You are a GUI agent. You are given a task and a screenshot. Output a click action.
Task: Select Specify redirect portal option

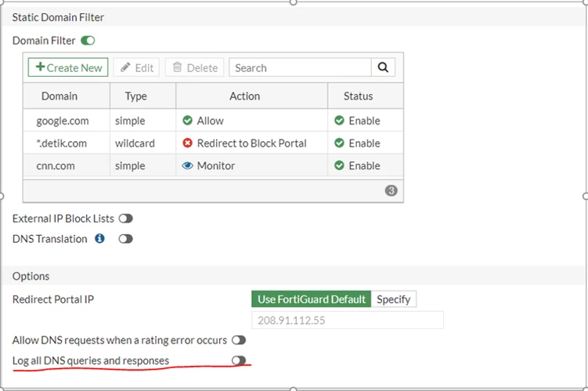[393, 299]
